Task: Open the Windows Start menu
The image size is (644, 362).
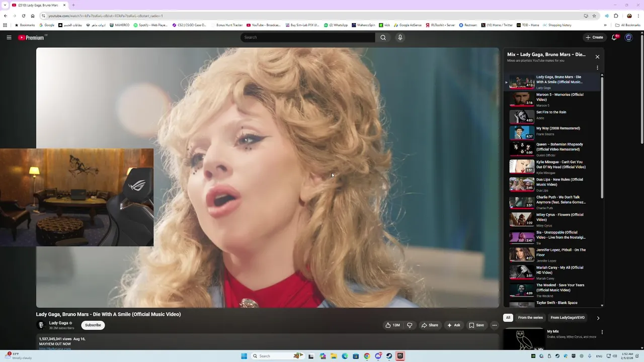Action: (244, 356)
